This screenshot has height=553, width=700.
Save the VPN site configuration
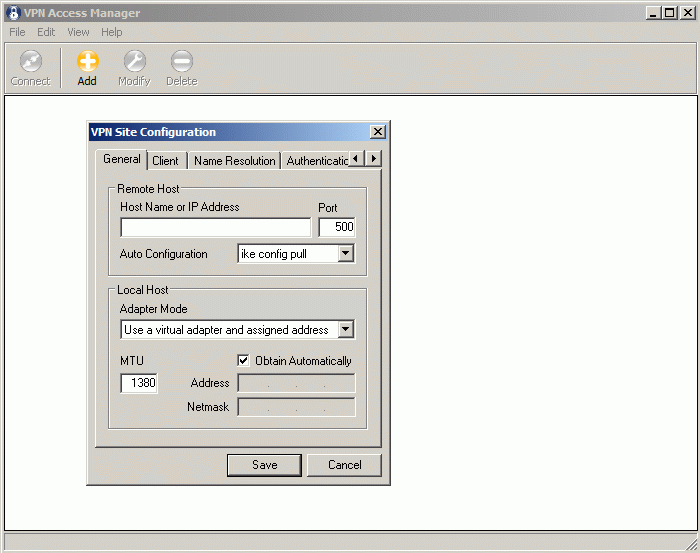(264, 465)
